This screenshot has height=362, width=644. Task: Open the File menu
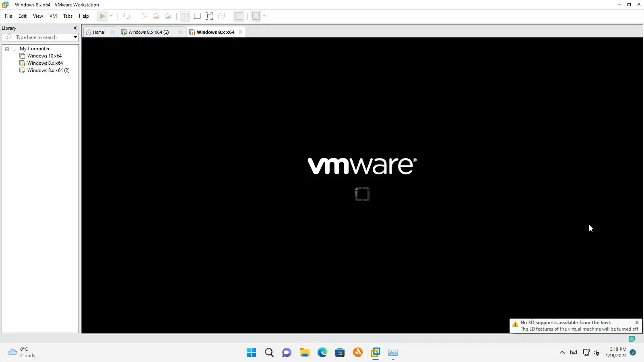point(8,16)
